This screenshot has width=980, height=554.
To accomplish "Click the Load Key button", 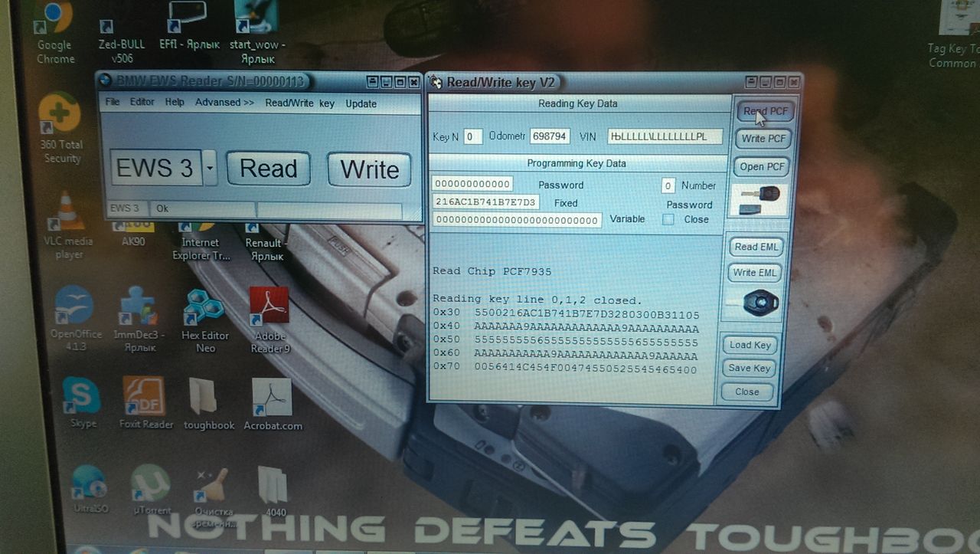I will [x=750, y=345].
